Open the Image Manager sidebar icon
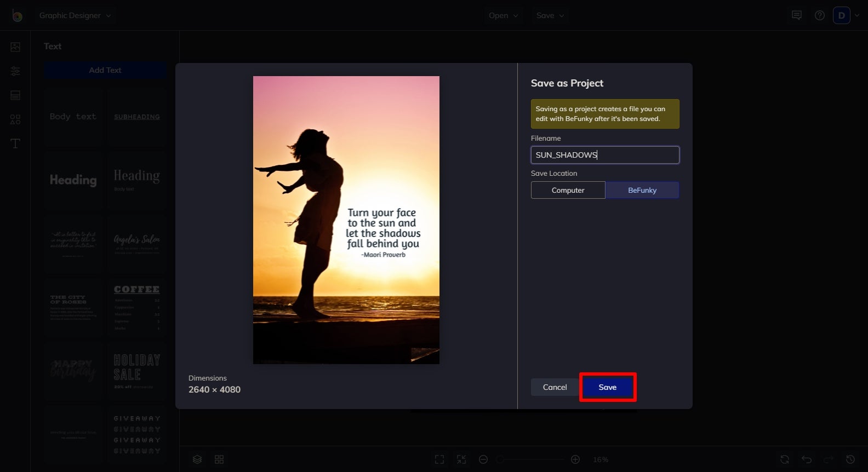 coord(15,47)
